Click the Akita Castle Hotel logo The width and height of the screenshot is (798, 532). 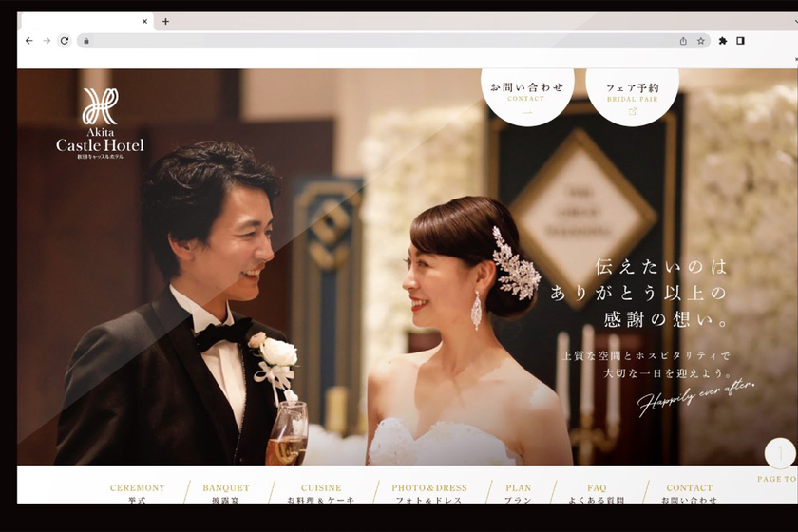[x=100, y=123]
